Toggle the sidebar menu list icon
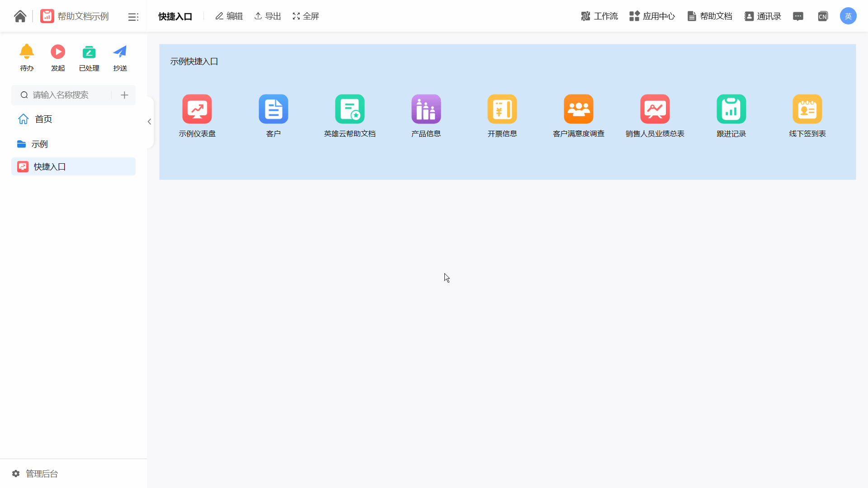Image resolution: width=868 pixels, height=488 pixels. (x=133, y=17)
